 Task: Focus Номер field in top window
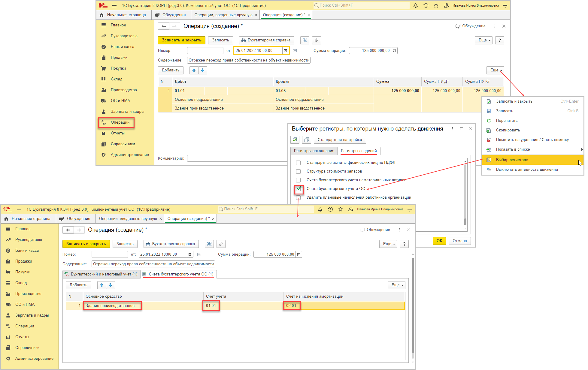click(205, 50)
